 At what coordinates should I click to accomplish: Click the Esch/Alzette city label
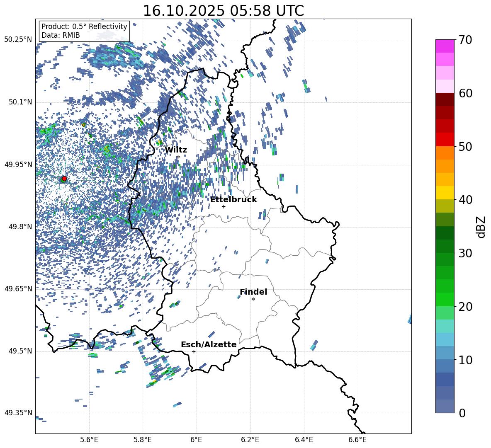pos(209,344)
